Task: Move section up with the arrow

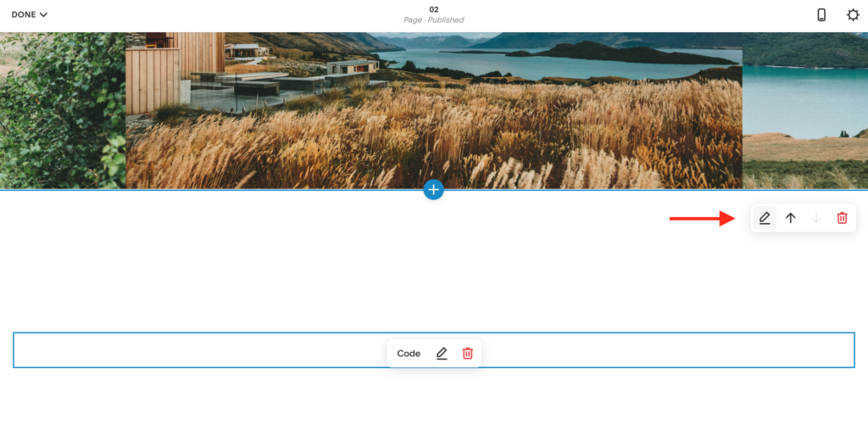Action: 791,218
